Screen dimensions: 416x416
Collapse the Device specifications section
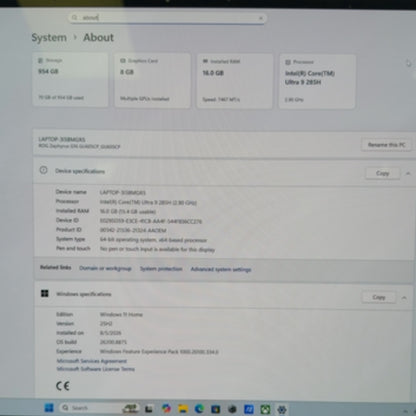pyautogui.click(x=408, y=173)
